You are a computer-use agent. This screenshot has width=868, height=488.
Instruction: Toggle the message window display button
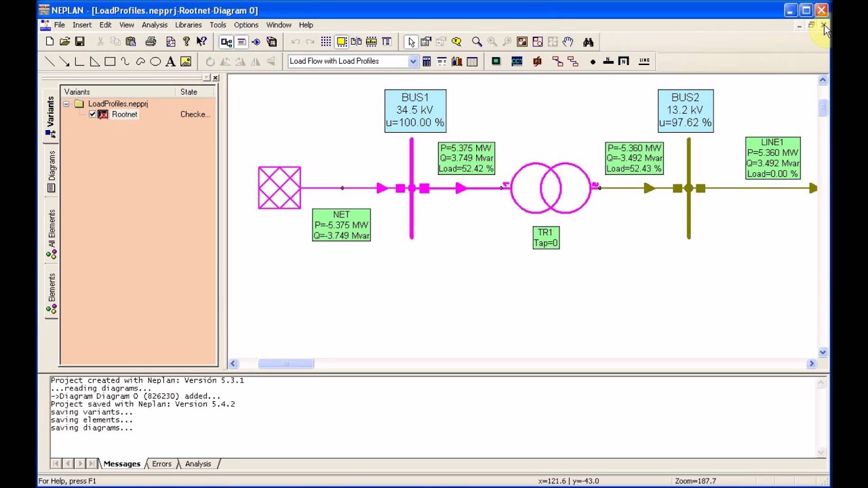tap(241, 42)
